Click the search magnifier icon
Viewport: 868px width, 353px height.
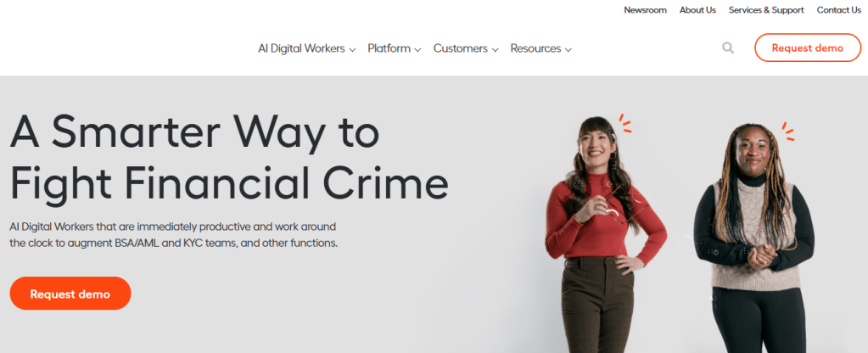728,48
